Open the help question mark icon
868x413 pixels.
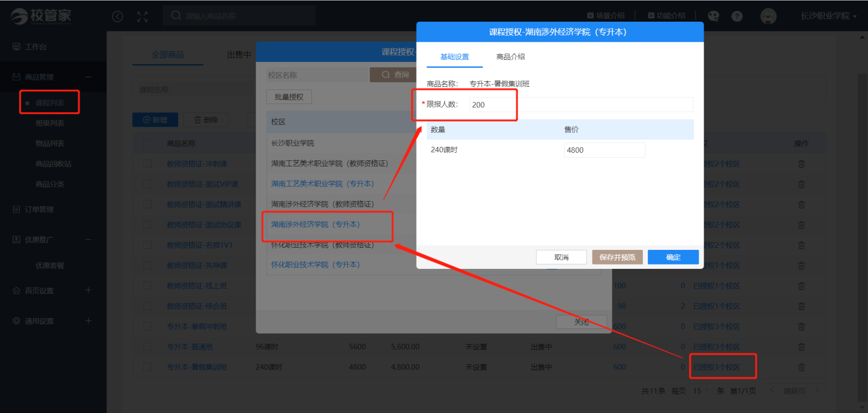point(737,16)
